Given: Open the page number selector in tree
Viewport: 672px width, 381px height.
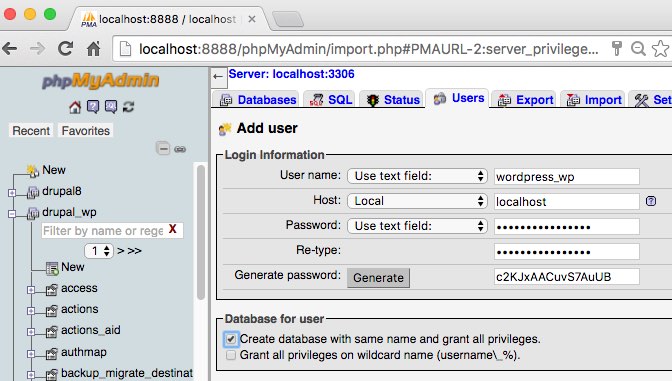Looking at the screenshot, I should tap(99, 251).
